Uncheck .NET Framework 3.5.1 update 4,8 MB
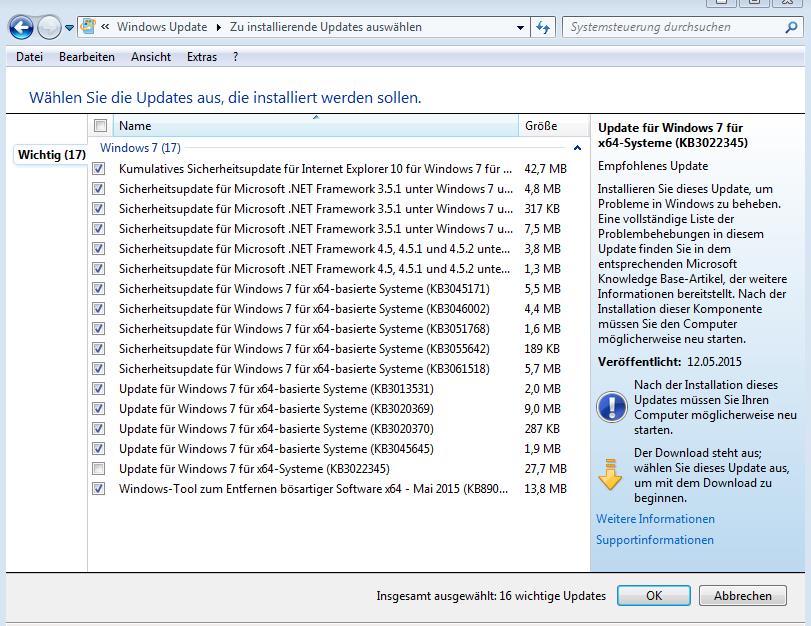The image size is (811, 626). (x=98, y=189)
